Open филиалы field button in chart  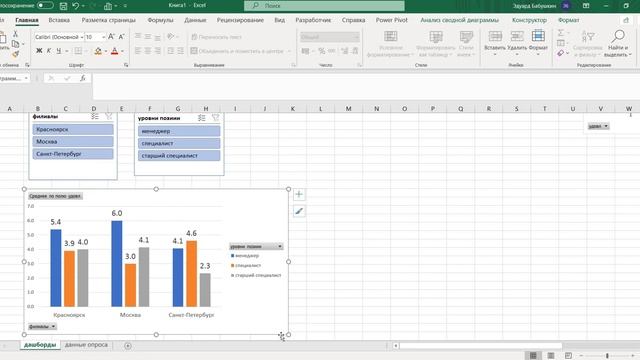[42, 327]
